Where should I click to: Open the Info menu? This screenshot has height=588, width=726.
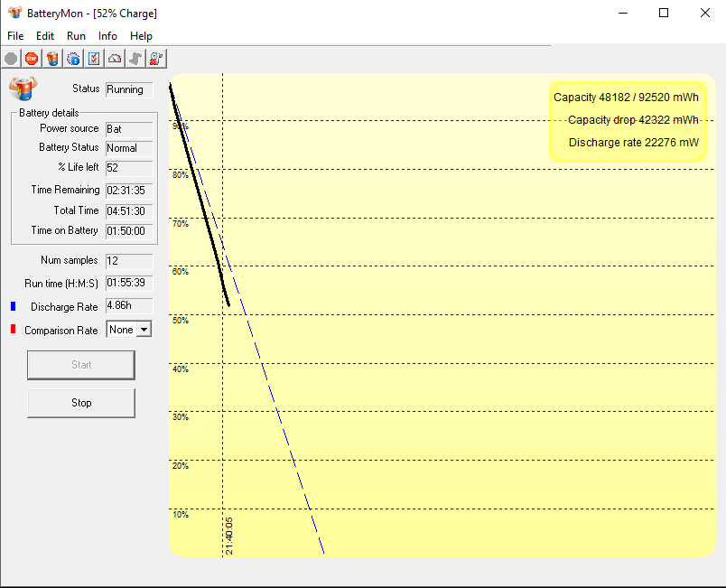[x=107, y=36]
